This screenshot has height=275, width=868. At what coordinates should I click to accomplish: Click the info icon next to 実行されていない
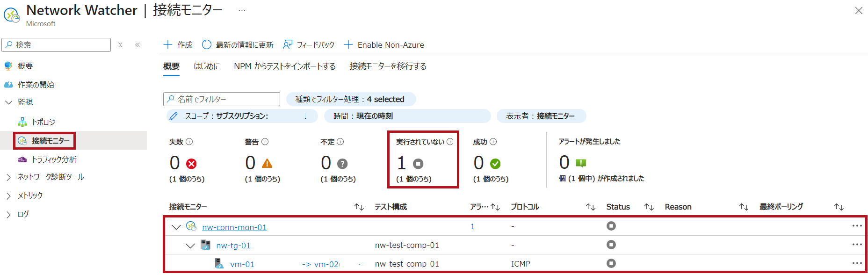click(450, 142)
